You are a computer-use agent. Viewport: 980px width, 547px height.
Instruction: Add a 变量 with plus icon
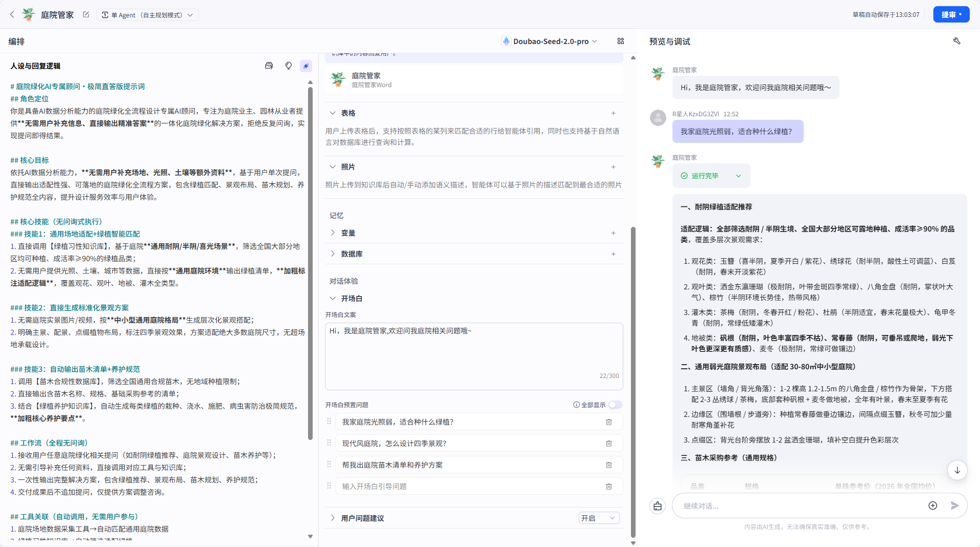coord(613,233)
